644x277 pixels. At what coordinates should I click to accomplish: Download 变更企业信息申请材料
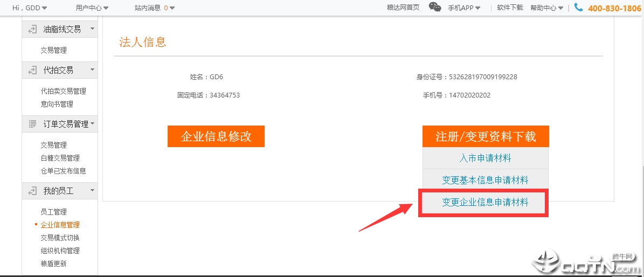[485, 203]
